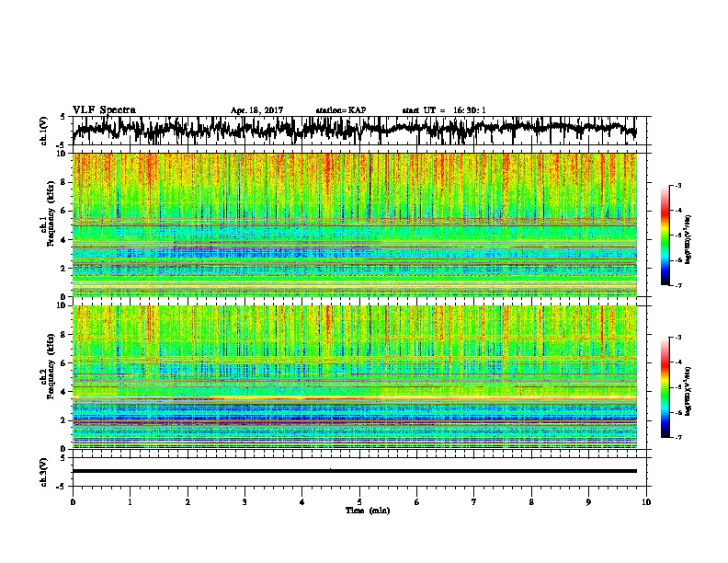
Task: Click the ch.2 spectrogram panel
Action: tap(355, 377)
